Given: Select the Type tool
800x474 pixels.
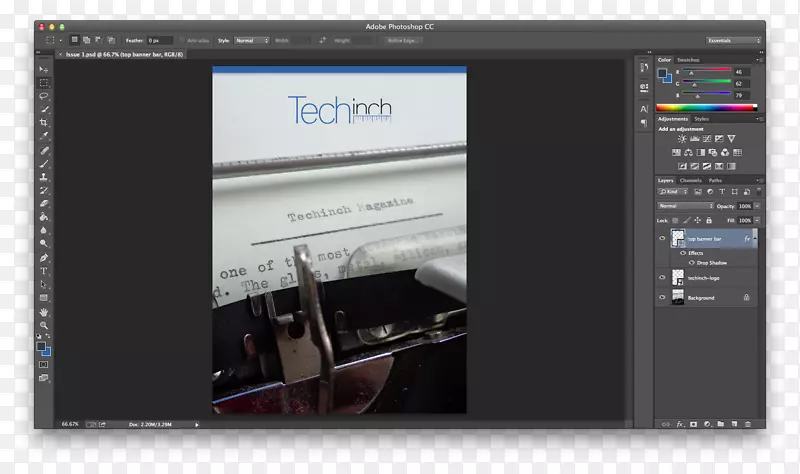Looking at the screenshot, I should [x=44, y=271].
